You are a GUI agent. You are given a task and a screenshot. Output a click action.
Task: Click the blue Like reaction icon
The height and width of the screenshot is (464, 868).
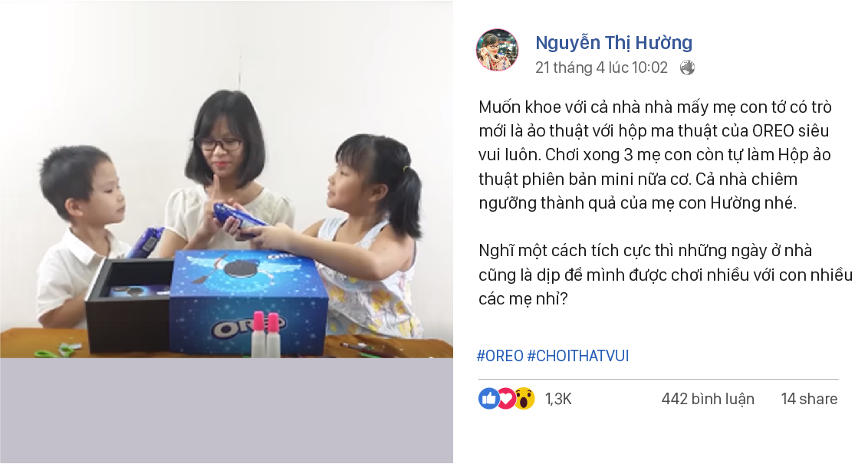point(488,398)
